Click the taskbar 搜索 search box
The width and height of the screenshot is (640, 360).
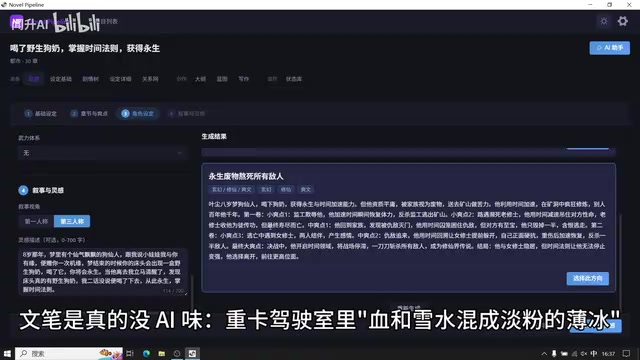coord(69,353)
